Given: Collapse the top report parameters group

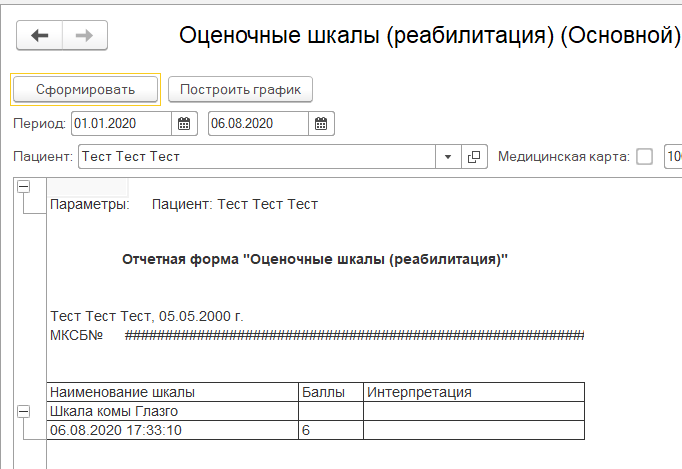Looking at the screenshot, I should (23, 186).
